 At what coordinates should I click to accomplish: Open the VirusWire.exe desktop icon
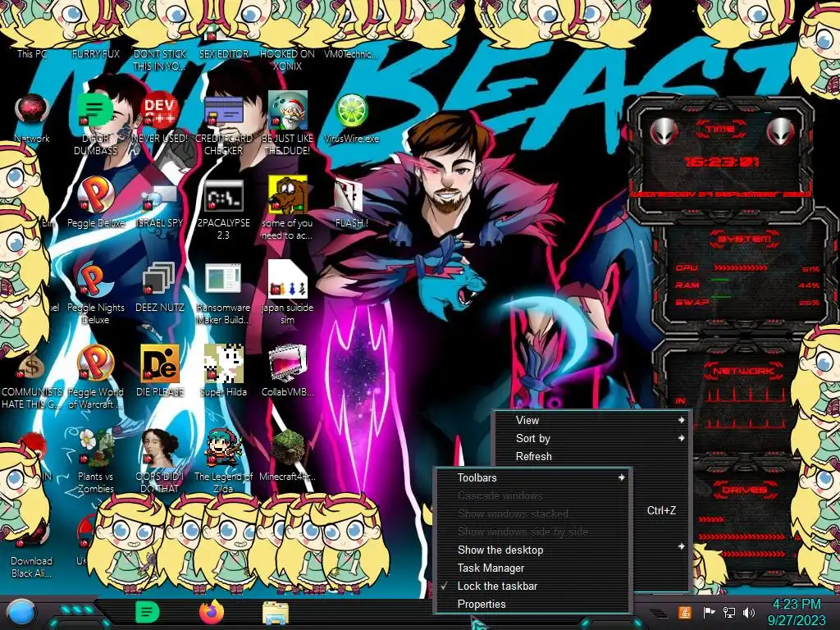point(351,111)
